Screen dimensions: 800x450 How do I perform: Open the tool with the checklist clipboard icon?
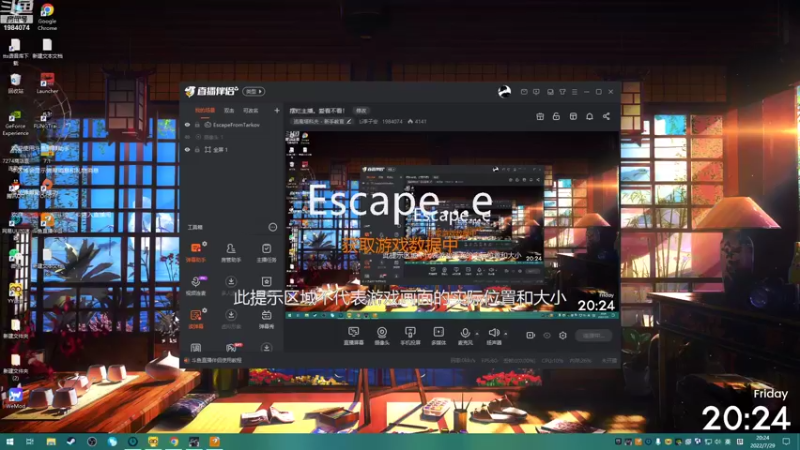coord(266,248)
